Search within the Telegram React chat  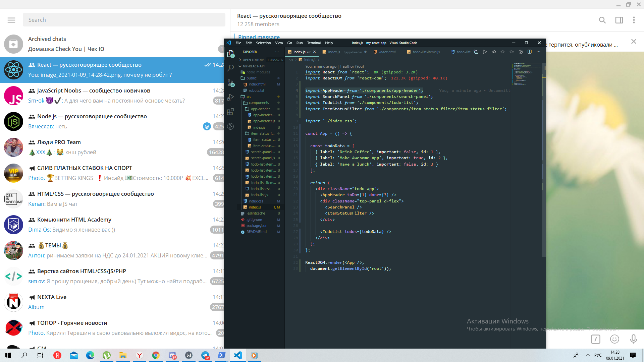[602, 20]
